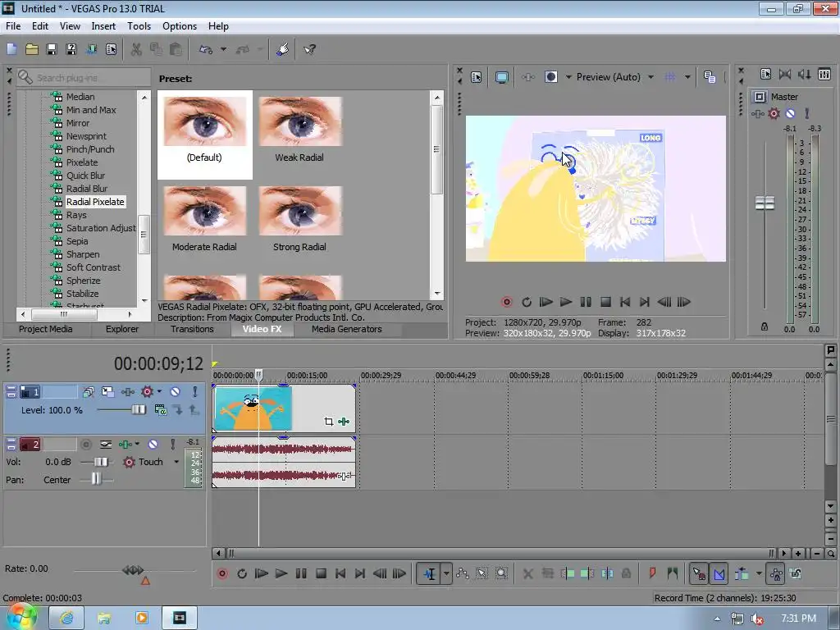Click the Track Motion icon on track 1
This screenshot has height=630, width=840.
[107, 392]
